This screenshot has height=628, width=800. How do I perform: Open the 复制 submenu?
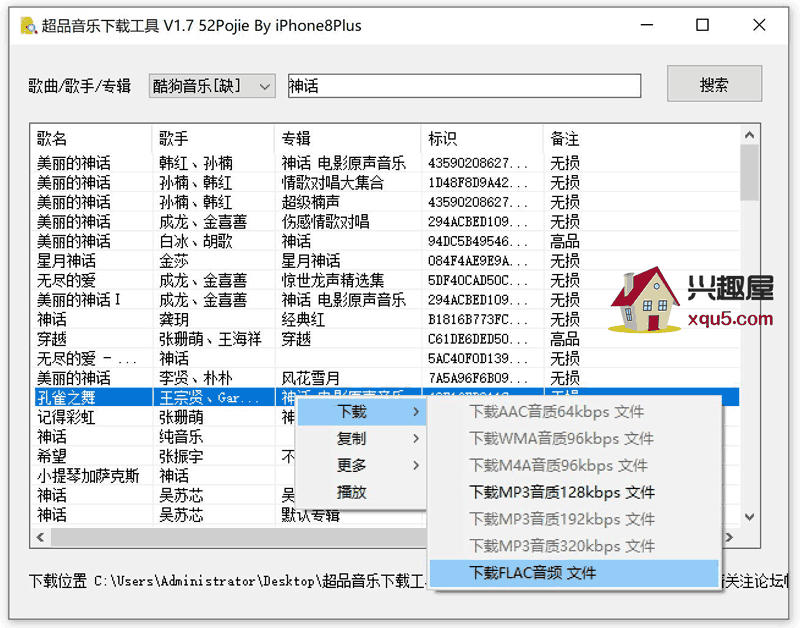click(x=361, y=438)
